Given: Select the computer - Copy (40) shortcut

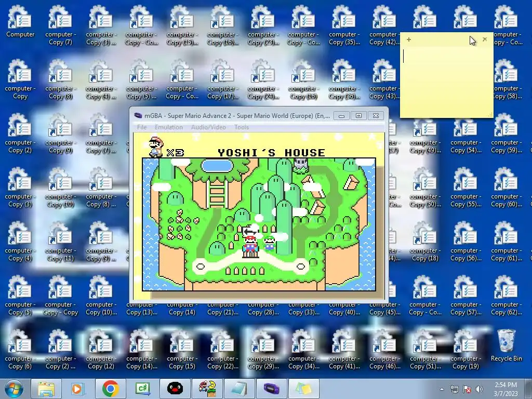Looking at the screenshot, I should [344, 309].
